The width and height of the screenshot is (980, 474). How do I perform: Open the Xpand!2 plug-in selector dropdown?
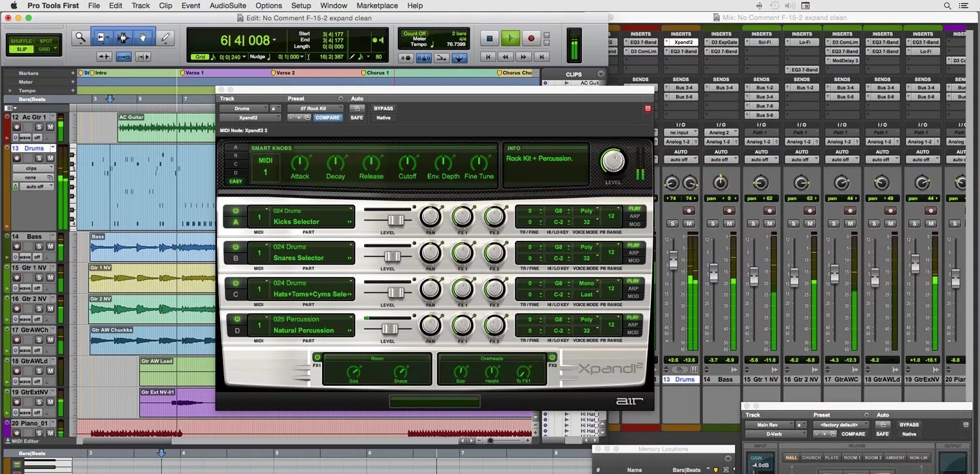tap(249, 118)
